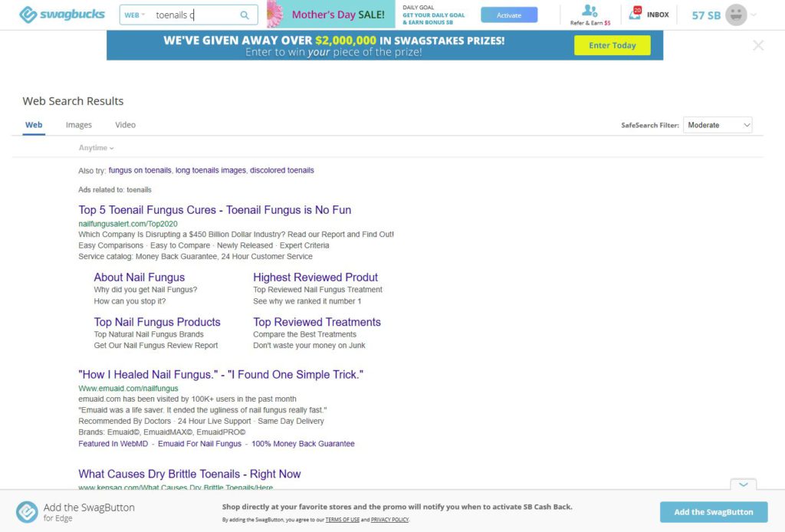Open the WEB search type dropdown
This screenshot has width=785, height=532.
pyautogui.click(x=135, y=15)
